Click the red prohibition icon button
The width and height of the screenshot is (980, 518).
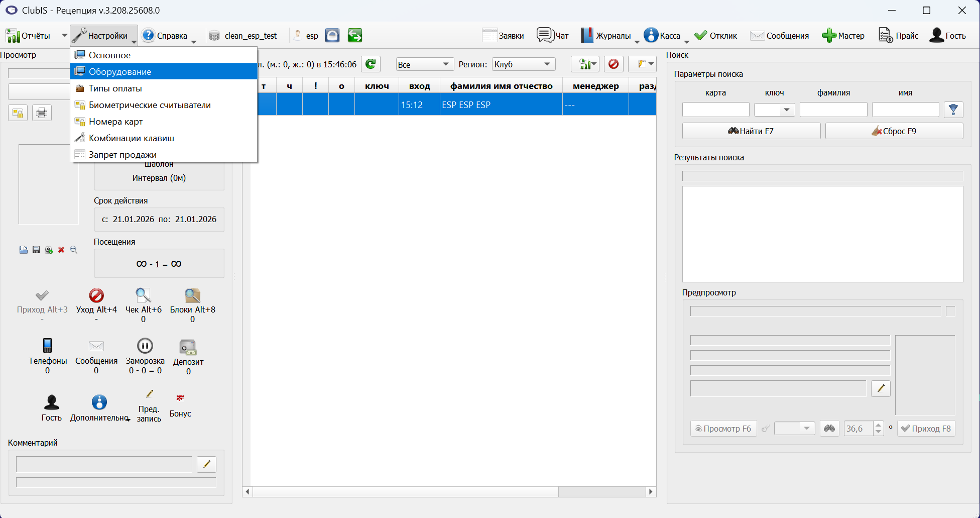tap(613, 64)
